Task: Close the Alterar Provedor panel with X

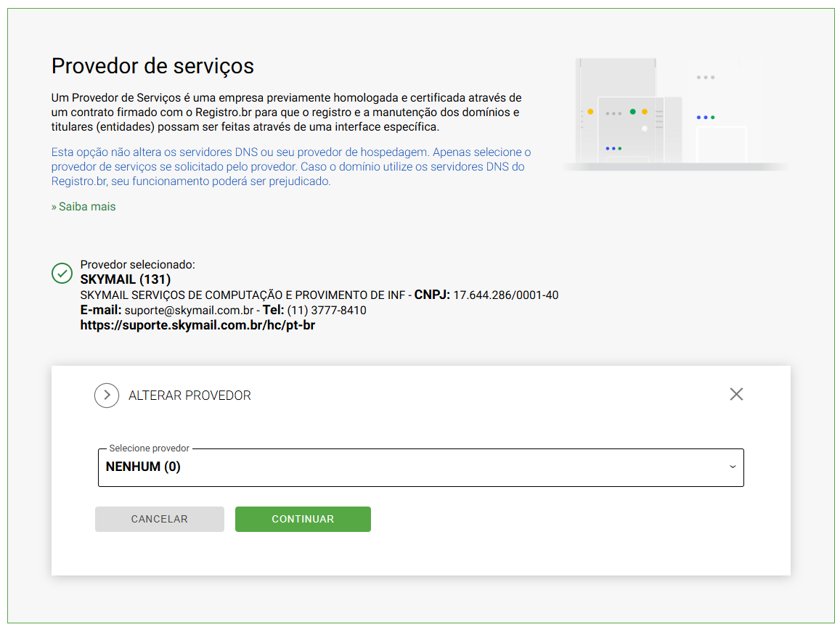Action: click(736, 395)
